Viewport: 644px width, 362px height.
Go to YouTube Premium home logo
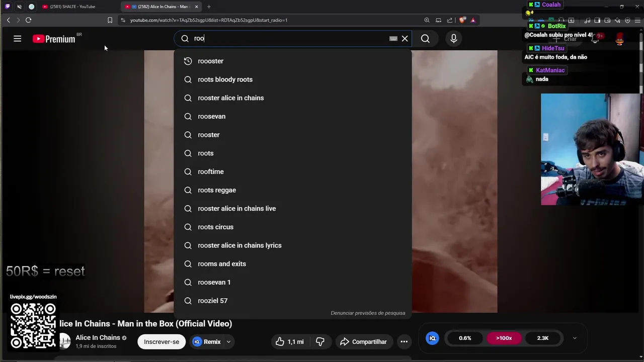[54, 39]
